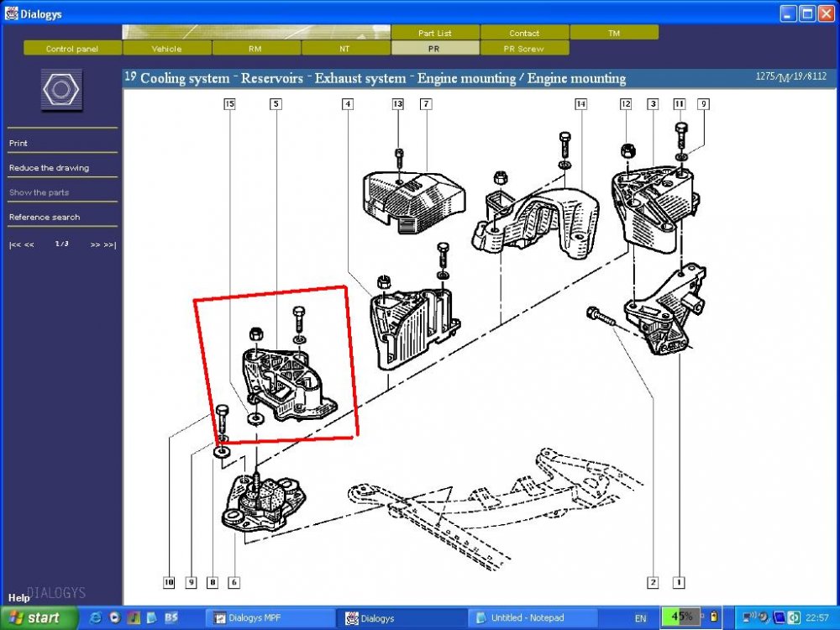Open the PR Screw tab
This screenshot has width=840, height=630.
[x=524, y=48]
